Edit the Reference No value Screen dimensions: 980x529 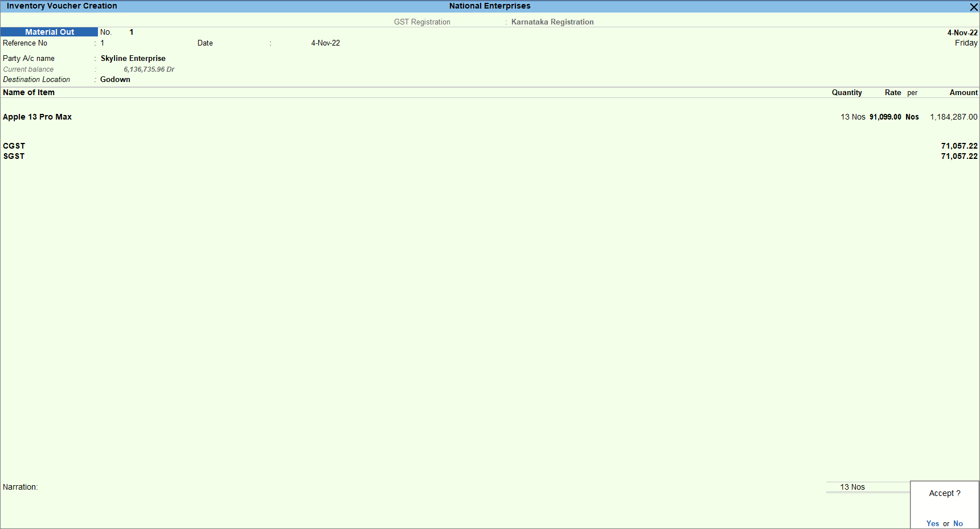pos(102,43)
